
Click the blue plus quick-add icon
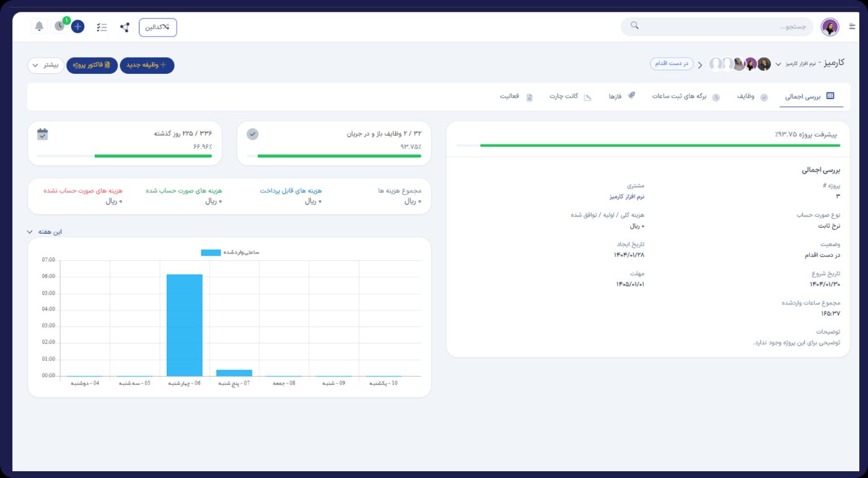point(78,27)
